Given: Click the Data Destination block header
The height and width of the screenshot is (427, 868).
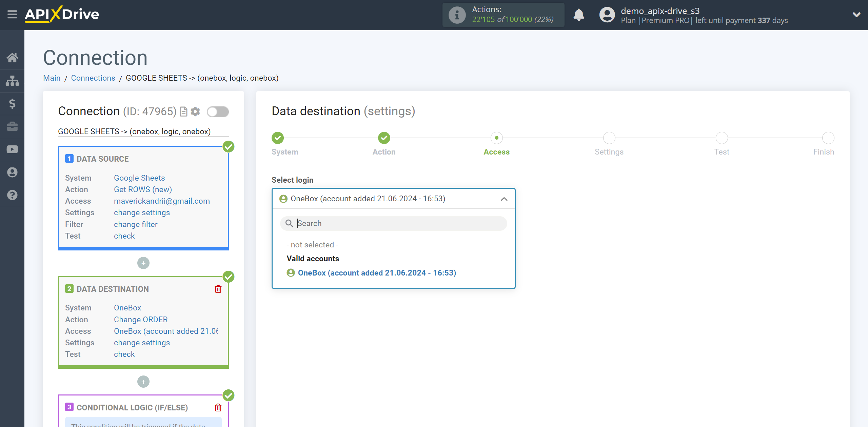Looking at the screenshot, I should (113, 289).
